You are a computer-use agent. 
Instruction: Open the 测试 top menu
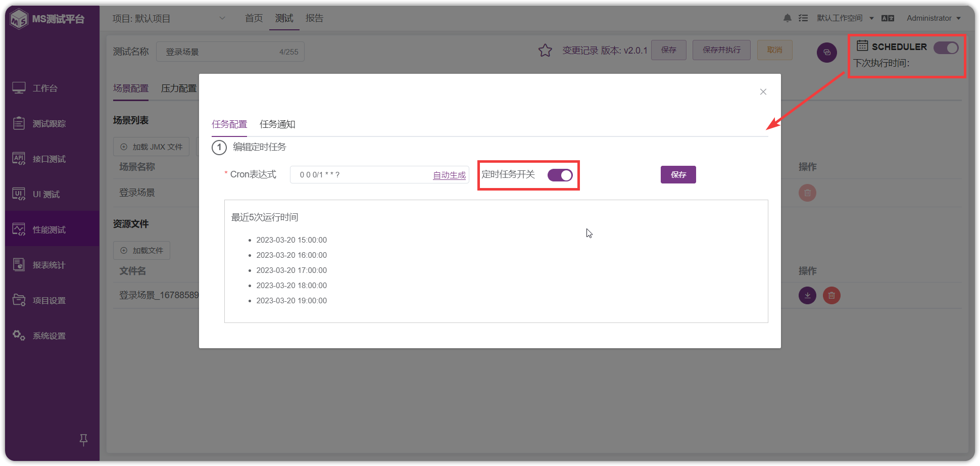(x=284, y=18)
